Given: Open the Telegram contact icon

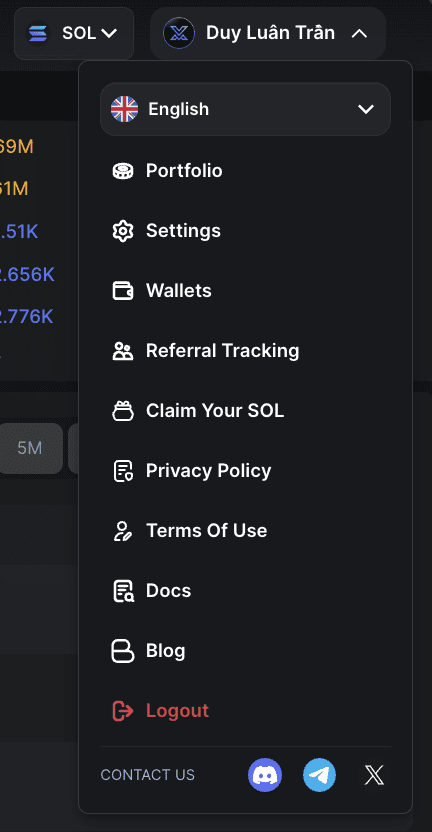Looking at the screenshot, I should tap(319, 775).
